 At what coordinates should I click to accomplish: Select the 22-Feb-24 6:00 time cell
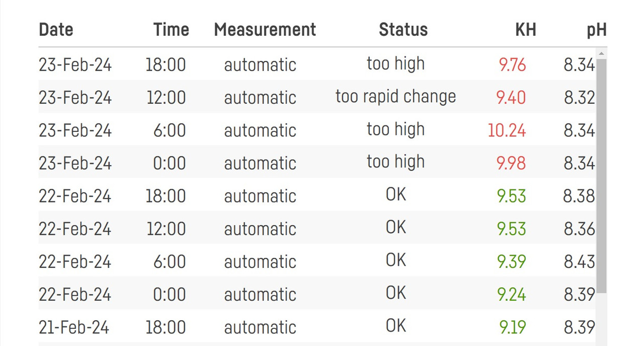pos(170,262)
